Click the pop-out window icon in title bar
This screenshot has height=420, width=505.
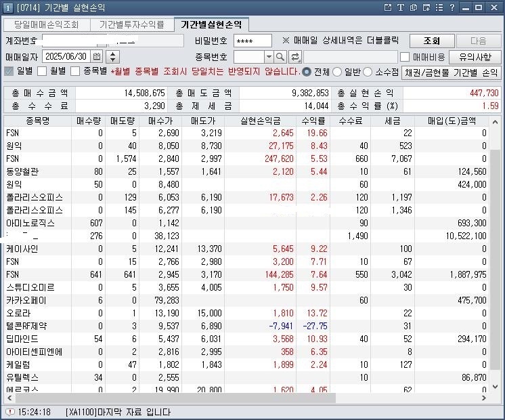tap(388, 7)
